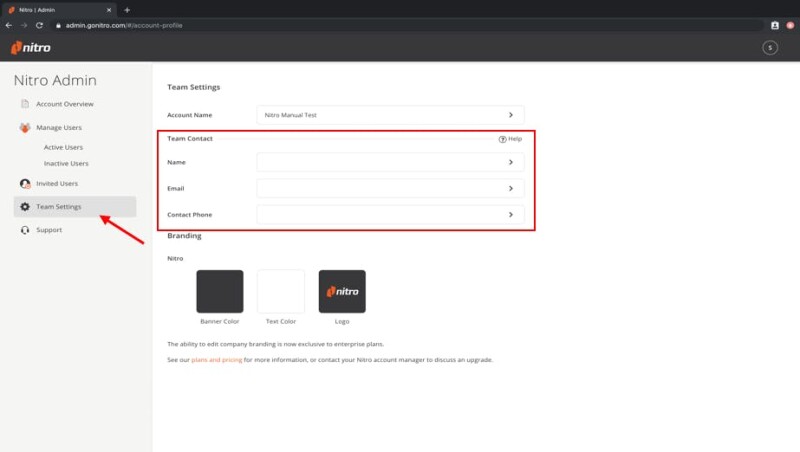Go to Invited Users
The height and width of the screenshot is (452, 800).
coord(57,184)
